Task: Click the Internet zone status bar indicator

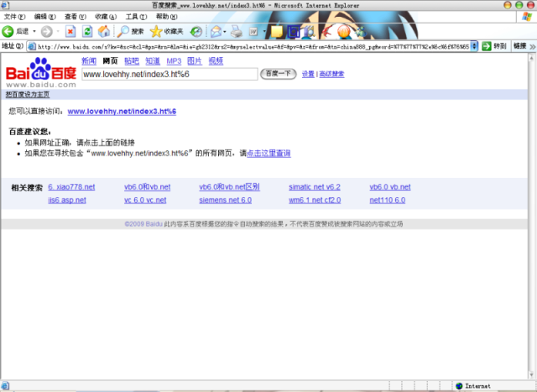Action: pyautogui.click(x=473, y=386)
